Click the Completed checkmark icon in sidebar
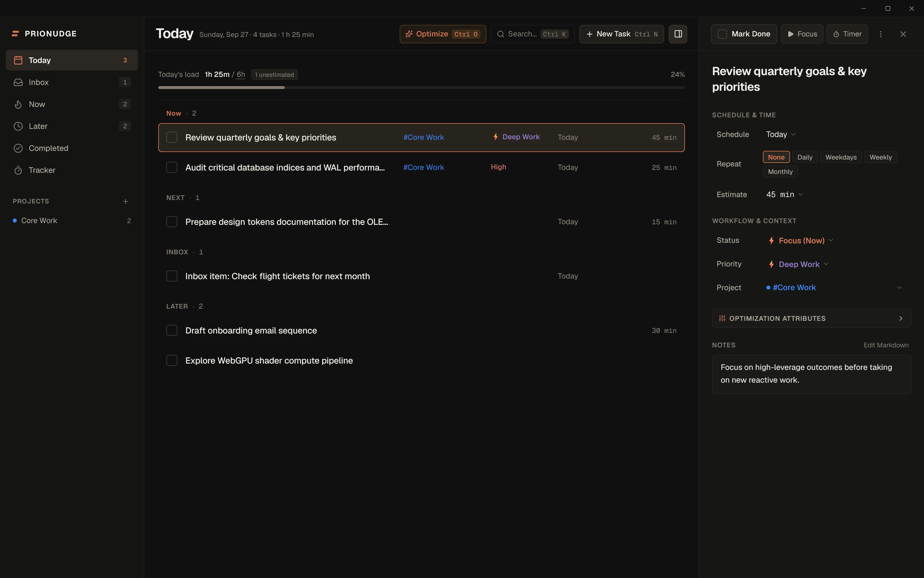924x578 pixels. click(x=18, y=148)
